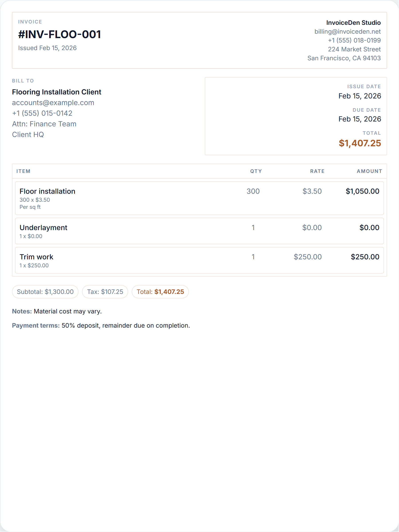Click the QTY column header
This screenshot has height=532, width=399.
coord(256,171)
